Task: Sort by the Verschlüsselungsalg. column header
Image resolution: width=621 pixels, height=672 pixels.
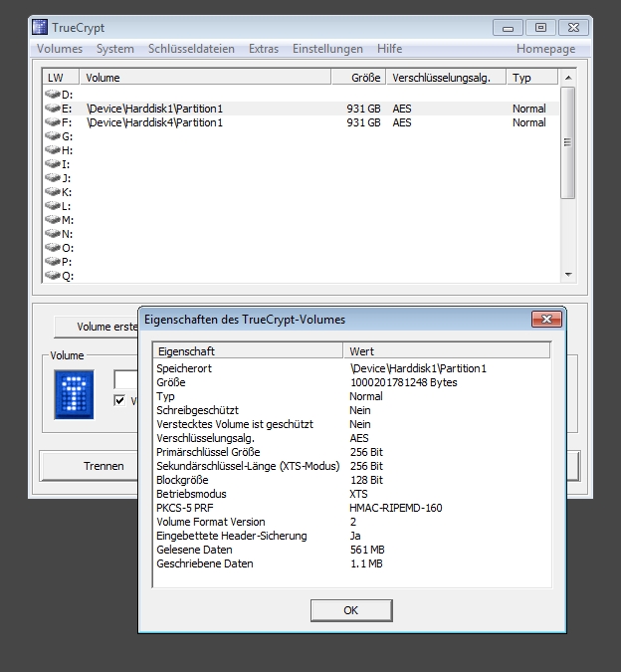Action: (x=447, y=78)
